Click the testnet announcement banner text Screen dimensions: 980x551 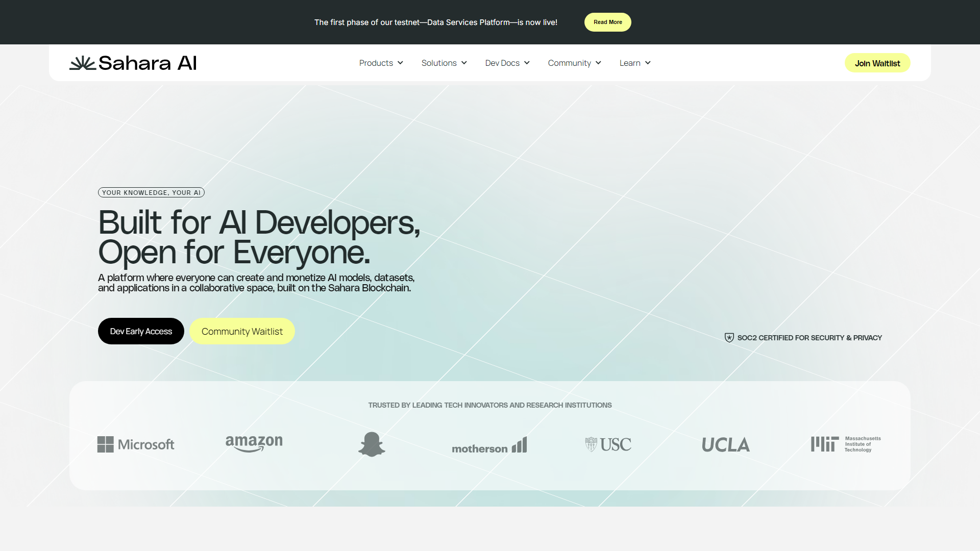pos(436,22)
